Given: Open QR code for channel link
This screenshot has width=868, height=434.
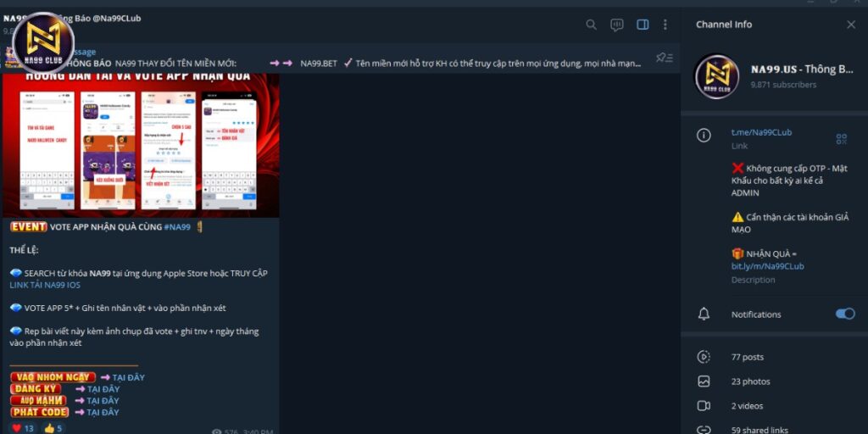Looking at the screenshot, I should click(x=841, y=138).
